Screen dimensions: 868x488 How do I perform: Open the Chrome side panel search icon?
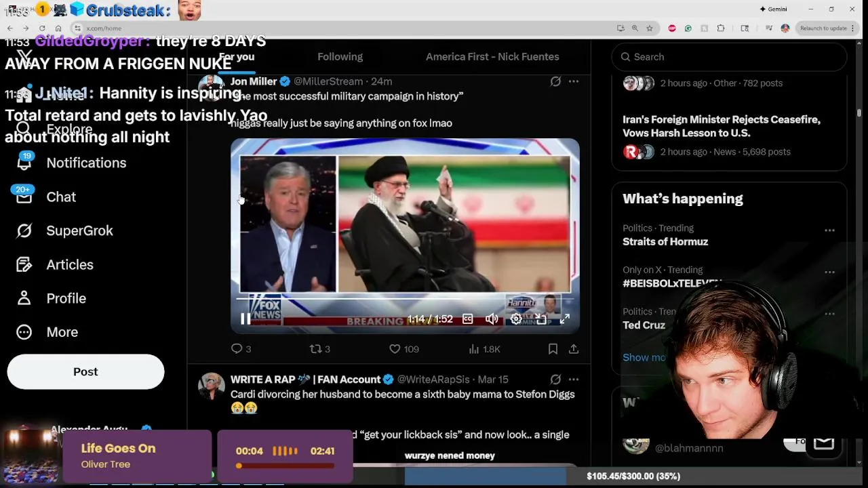745,28
